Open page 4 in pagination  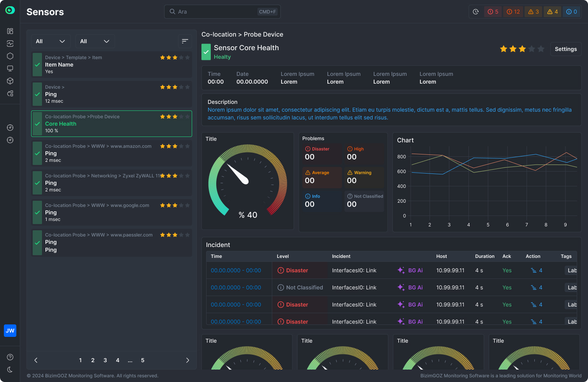pos(118,360)
